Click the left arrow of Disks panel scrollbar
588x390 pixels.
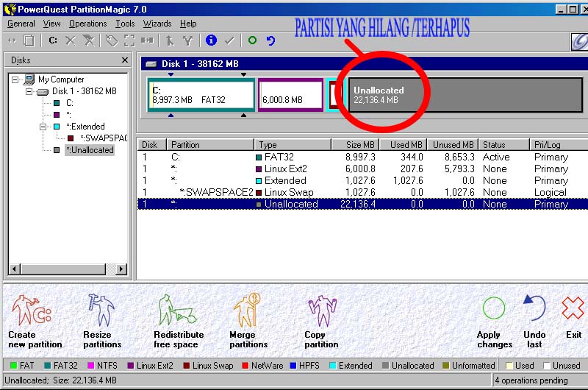click(15, 269)
